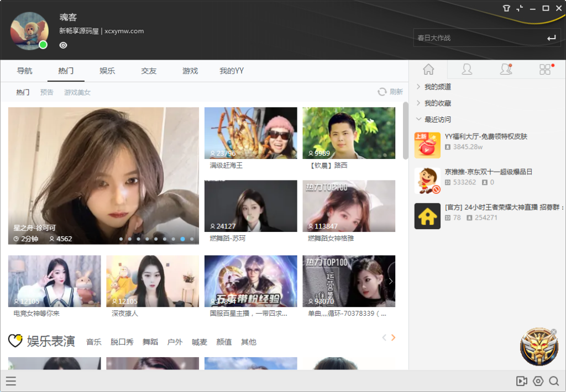Viewport: 566px width, 392px height.
Task: Select the 舞蹈 category under 娱乐表演
Action: click(x=151, y=342)
